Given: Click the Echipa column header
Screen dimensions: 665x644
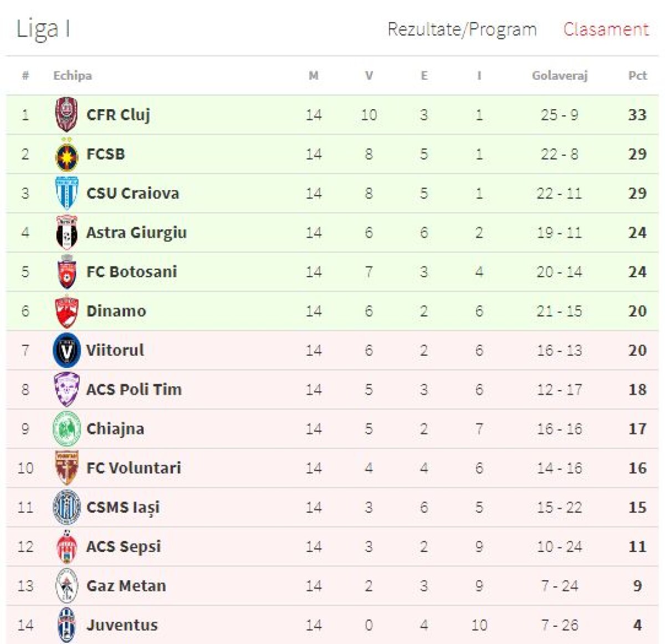Looking at the screenshot, I should tap(73, 75).
